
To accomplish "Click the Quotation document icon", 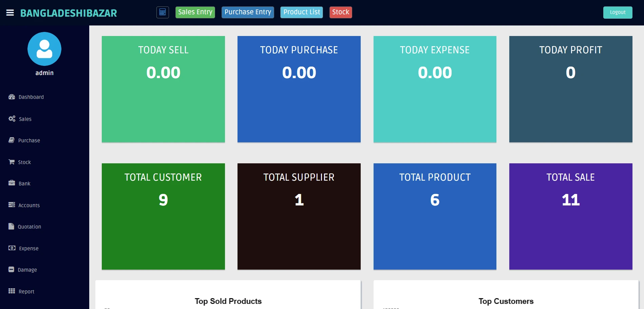I will 12,226.
